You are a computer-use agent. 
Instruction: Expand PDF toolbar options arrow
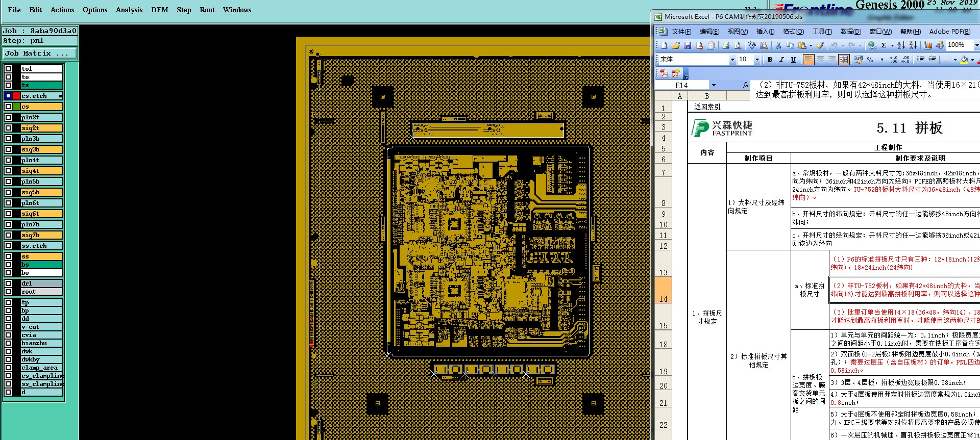686,74
